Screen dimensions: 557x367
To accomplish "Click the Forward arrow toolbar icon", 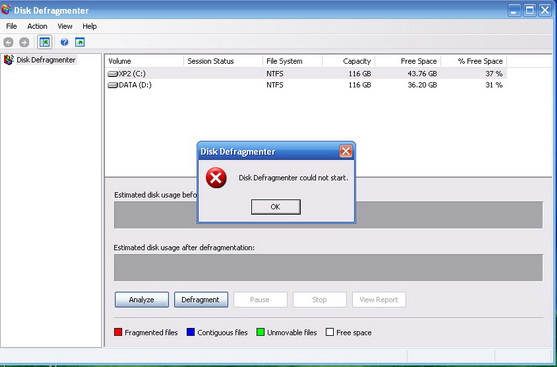I will coord(24,43).
